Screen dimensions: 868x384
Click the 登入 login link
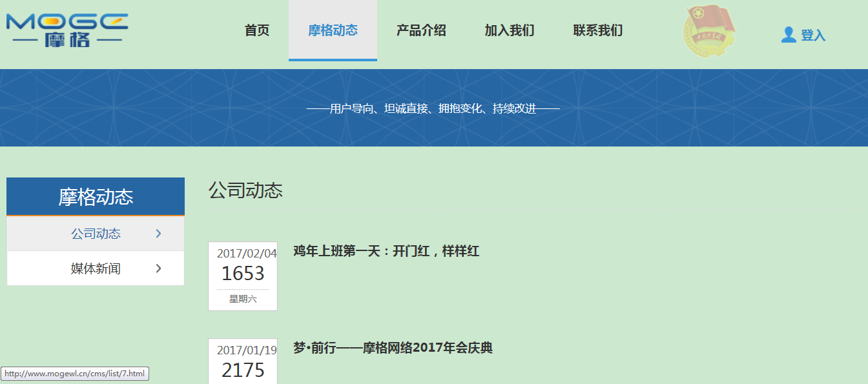813,35
